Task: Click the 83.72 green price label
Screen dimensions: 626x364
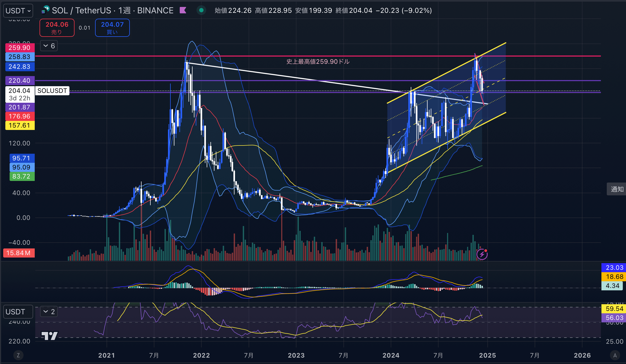Action: (22, 176)
